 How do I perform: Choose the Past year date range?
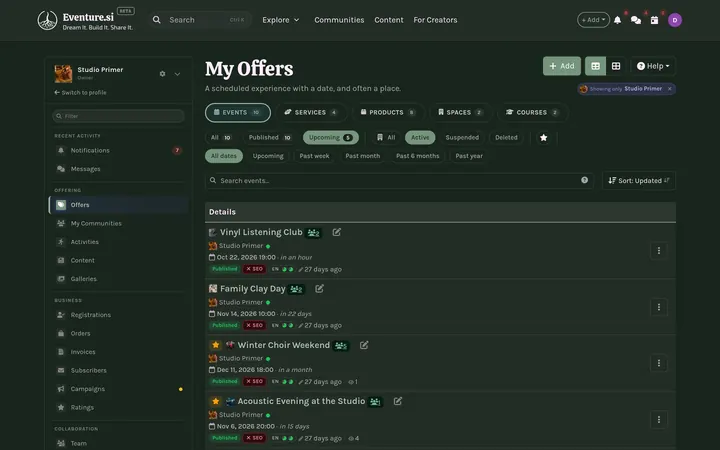click(469, 156)
